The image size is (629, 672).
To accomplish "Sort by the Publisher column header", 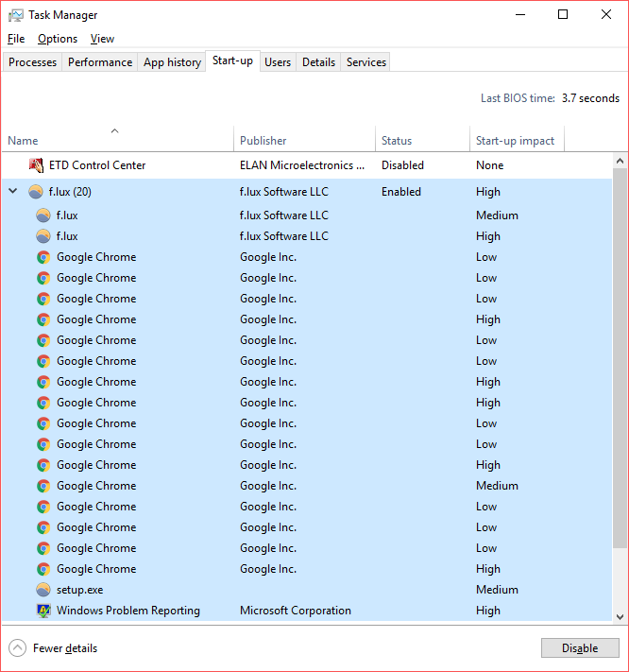I will (304, 141).
